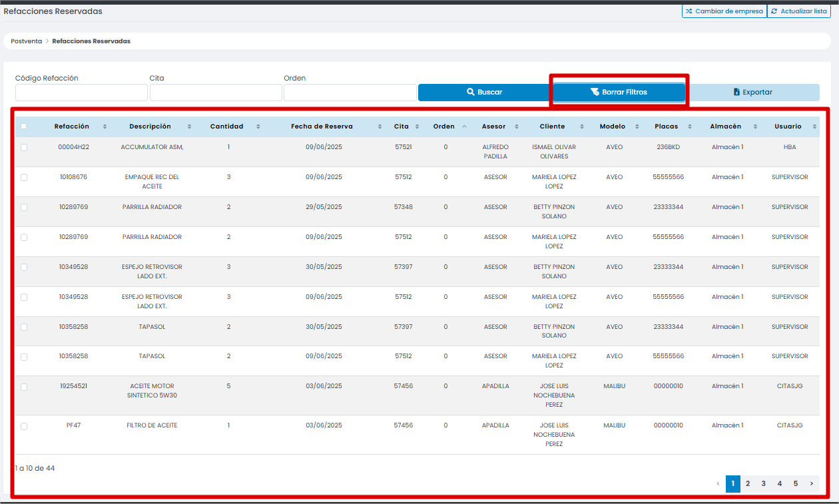Check row 10349528 dated 30/05/2025
The image size is (839, 504).
pyautogui.click(x=24, y=268)
